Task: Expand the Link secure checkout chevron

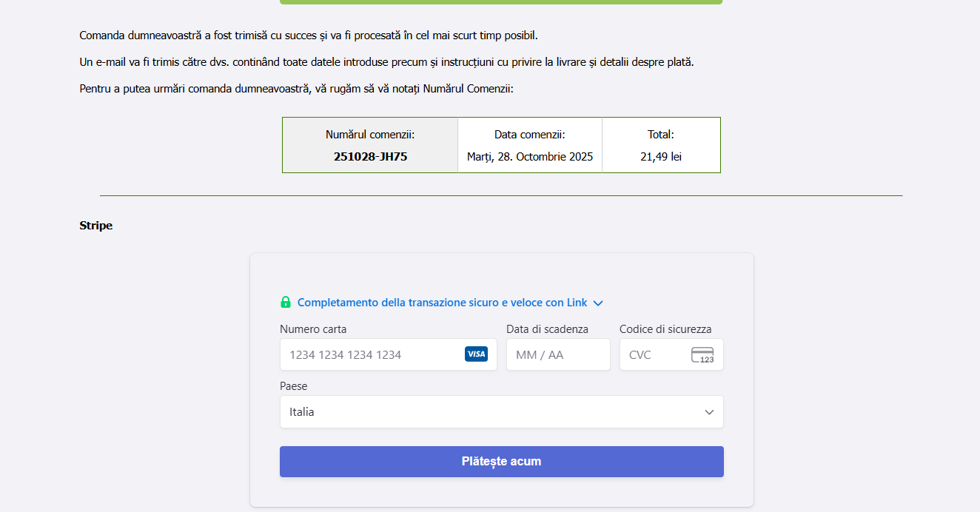Action: [598, 303]
